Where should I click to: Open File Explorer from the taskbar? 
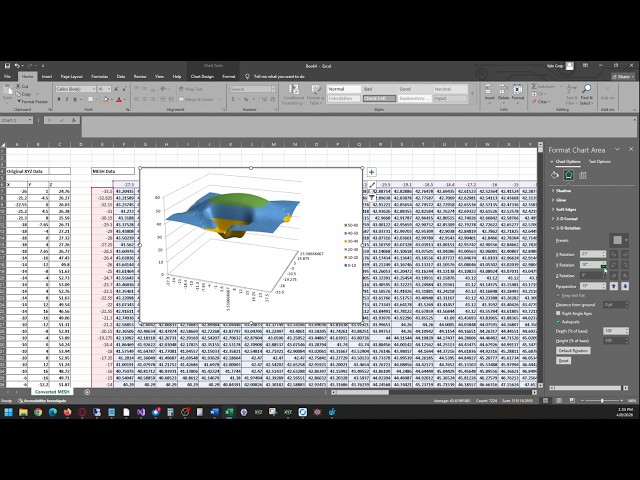tap(23, 412)
